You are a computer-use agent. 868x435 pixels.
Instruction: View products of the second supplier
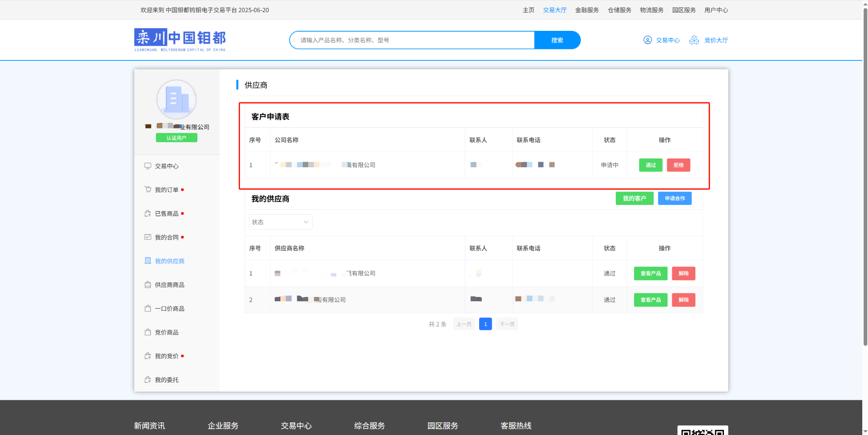click(650, 300)
